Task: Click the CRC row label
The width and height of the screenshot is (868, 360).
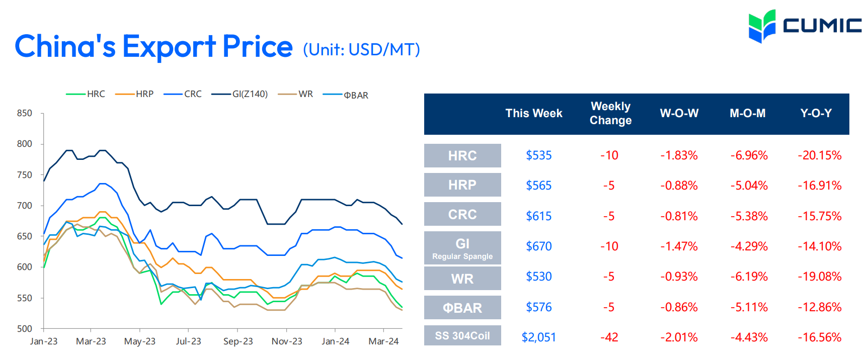Action: [462, 215]
